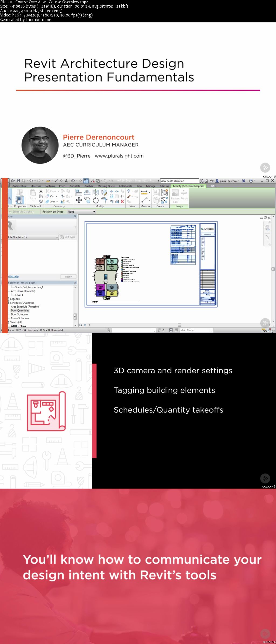Open the Collaborate ribbon tab
This screenshot has height=644, width=276.
[126, 186]
